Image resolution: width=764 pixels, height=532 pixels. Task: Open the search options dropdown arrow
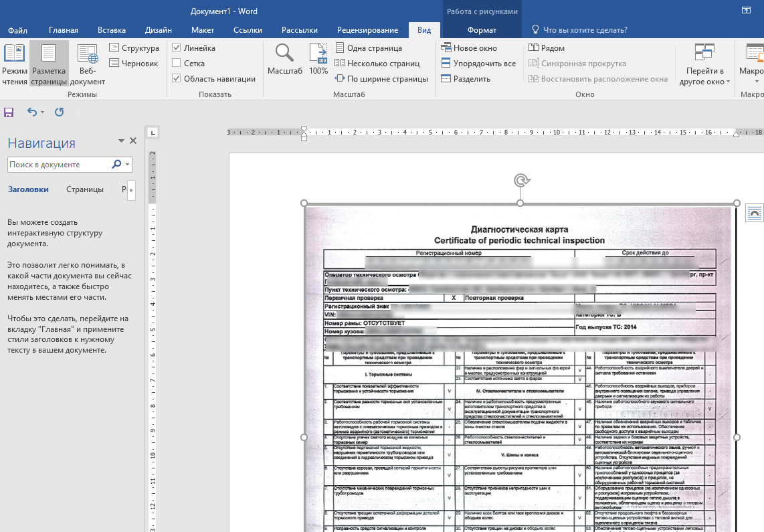[x=128, y=165]
